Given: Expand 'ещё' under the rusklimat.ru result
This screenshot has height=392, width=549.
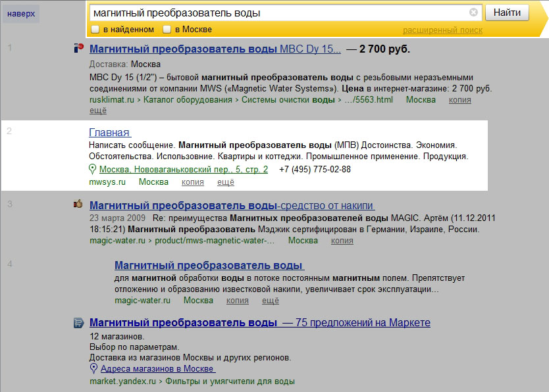Looking at the screenshot, I should coord(98,110).
